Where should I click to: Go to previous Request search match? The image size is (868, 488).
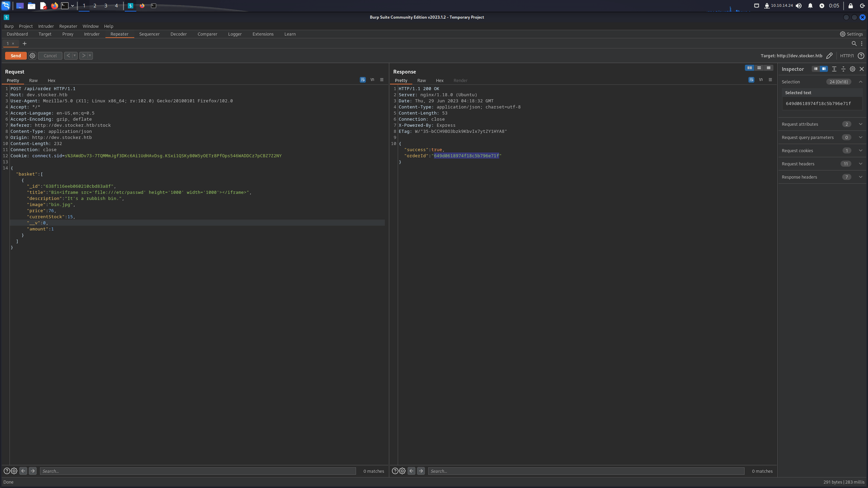[23, 471]
